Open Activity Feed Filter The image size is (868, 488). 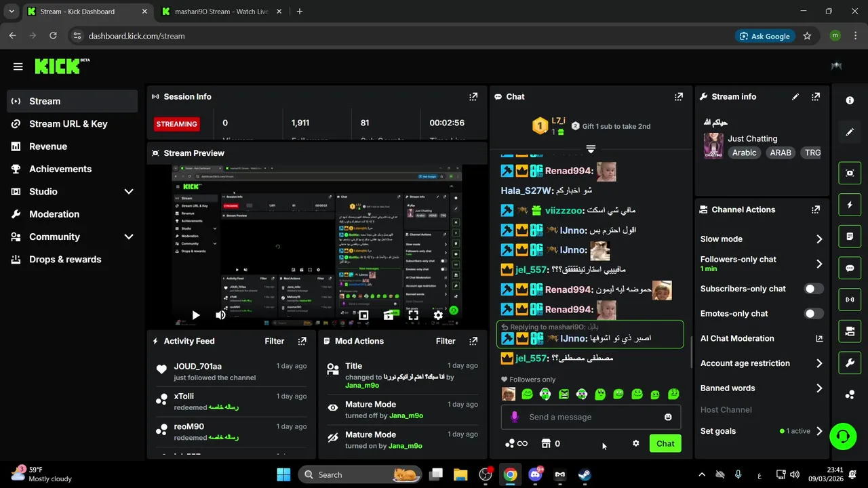coord(274,341)
